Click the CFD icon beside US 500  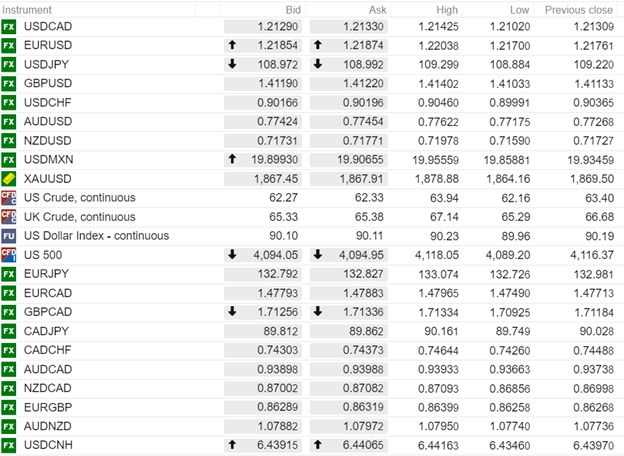pyautogui.click(x=9, y=254)
